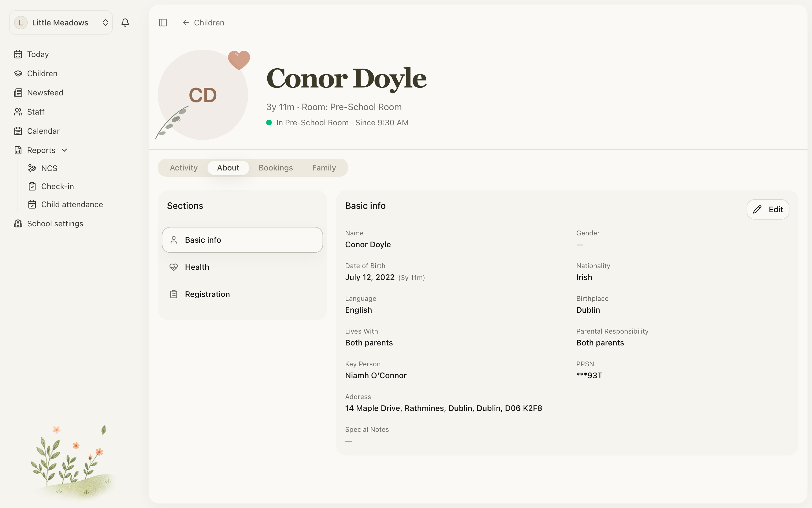Screen dimensions: 812x508
Task: Toggle the sidebar panel icon
Action: pos(163,23)
